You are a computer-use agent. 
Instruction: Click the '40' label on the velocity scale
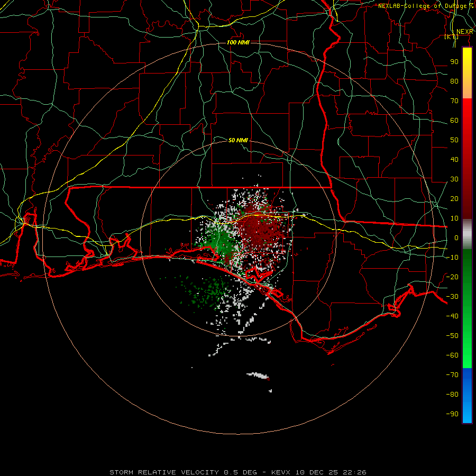tap(454, 159)
